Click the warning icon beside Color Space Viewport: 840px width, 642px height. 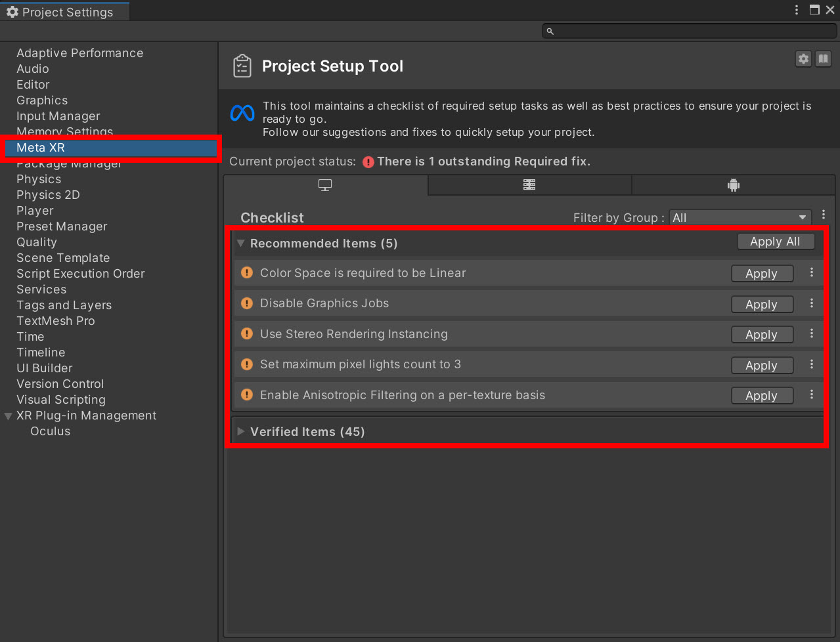tap(247, 272)
